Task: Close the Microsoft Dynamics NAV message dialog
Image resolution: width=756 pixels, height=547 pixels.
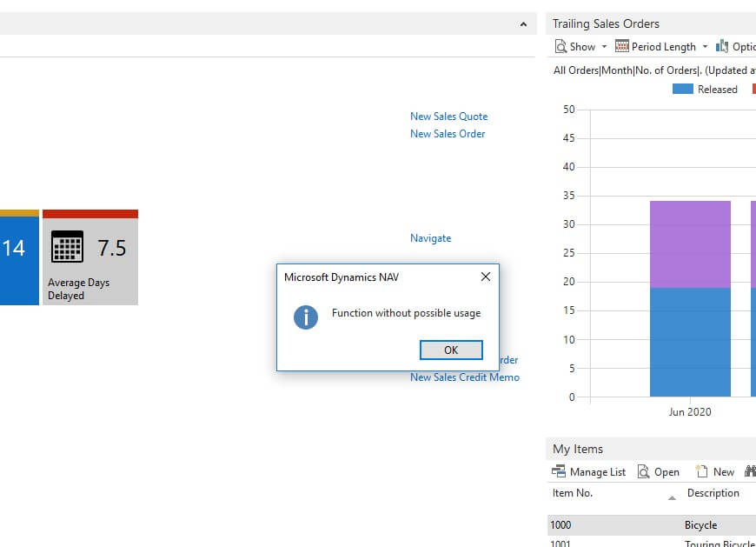Action: coord(486,277)
